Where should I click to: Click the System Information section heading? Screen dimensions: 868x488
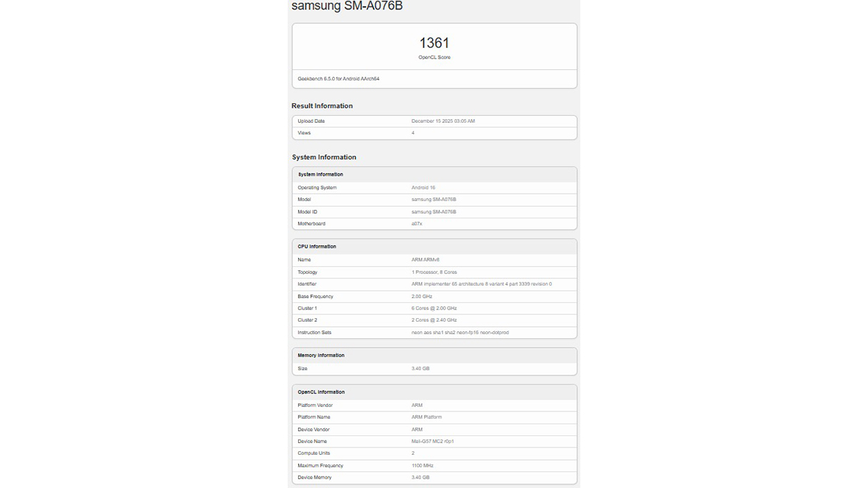coord(323,156)
